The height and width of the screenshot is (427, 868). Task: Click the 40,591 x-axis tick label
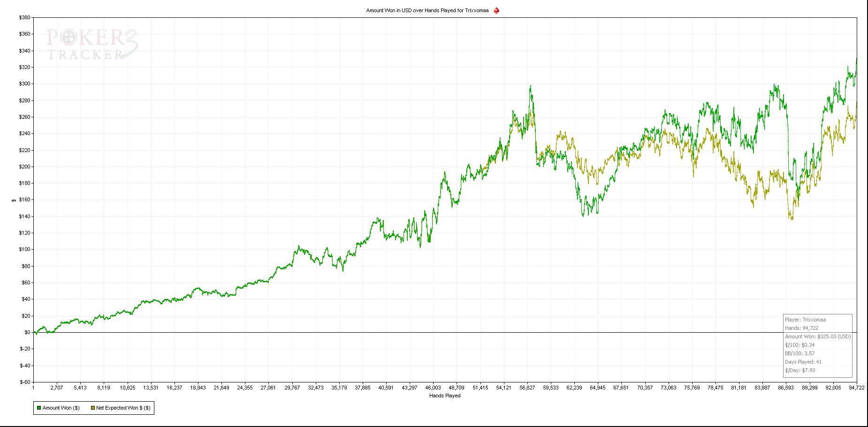click(386, 388)
